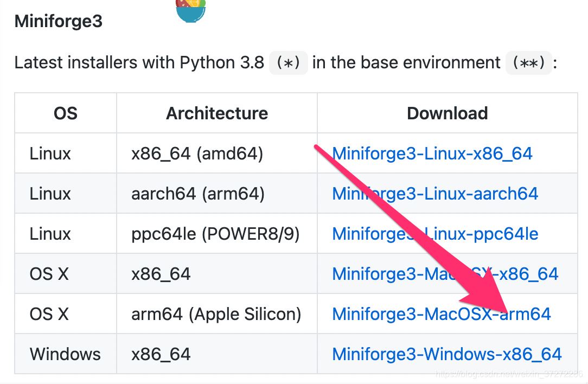
Task: Click the OS column header
Action: (x=65, y=113)
